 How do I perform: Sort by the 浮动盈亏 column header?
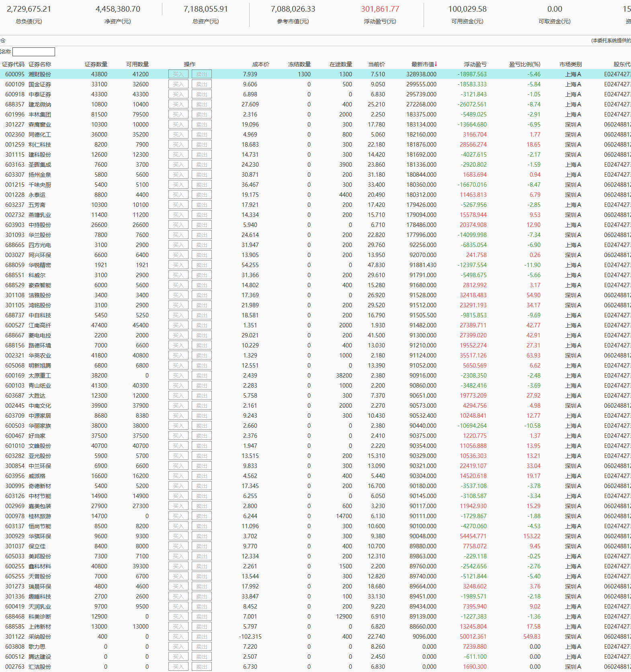tap(475, 64)
